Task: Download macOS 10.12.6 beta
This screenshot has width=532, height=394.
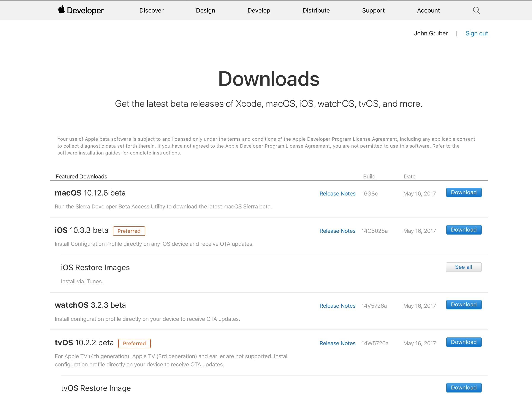Action: pos(464,192)
